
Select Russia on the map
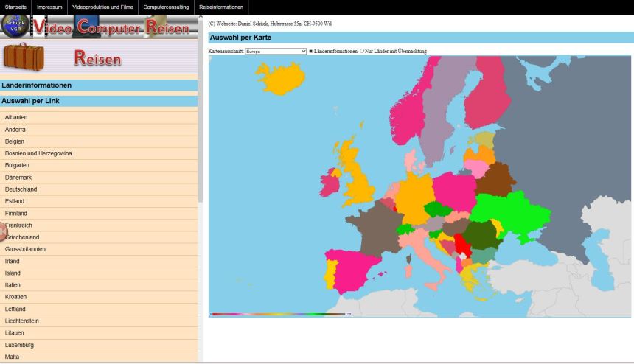[566, 141]
